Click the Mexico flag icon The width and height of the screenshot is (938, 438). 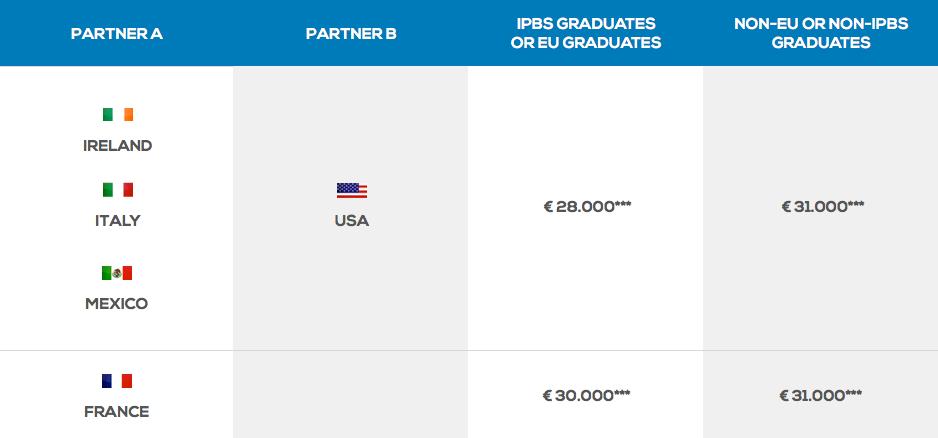(x=117, y=273)
